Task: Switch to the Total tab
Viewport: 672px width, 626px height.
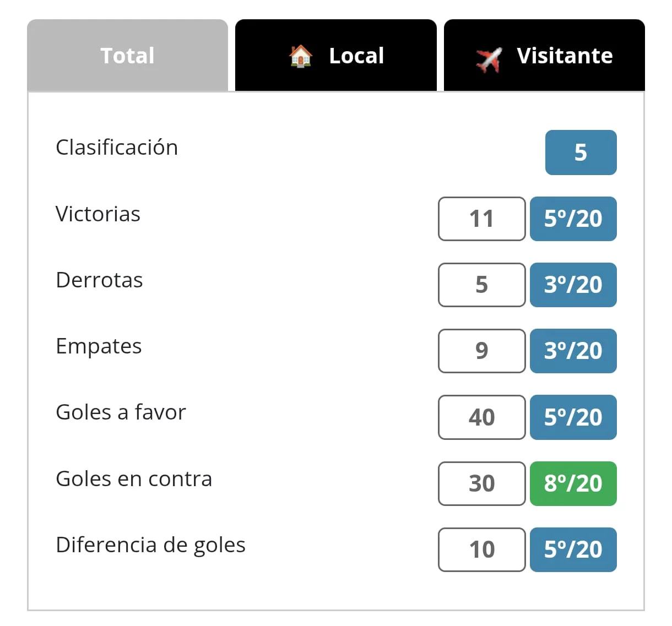Action: [127, 56]
